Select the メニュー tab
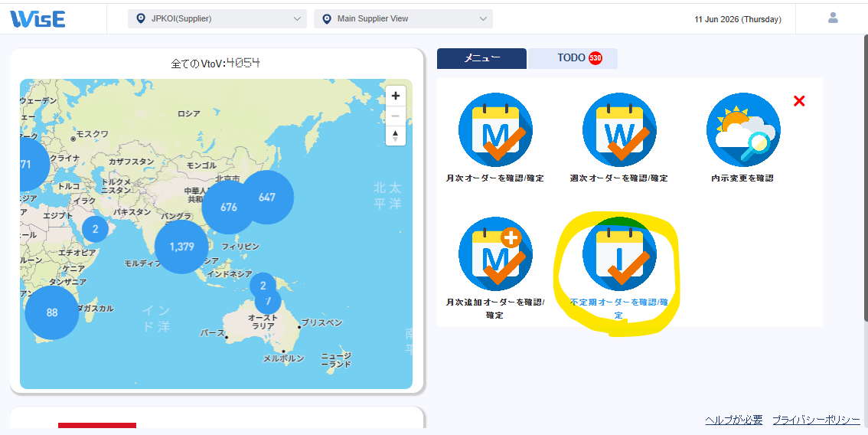The image size is (868, 435). coord(481,58)
